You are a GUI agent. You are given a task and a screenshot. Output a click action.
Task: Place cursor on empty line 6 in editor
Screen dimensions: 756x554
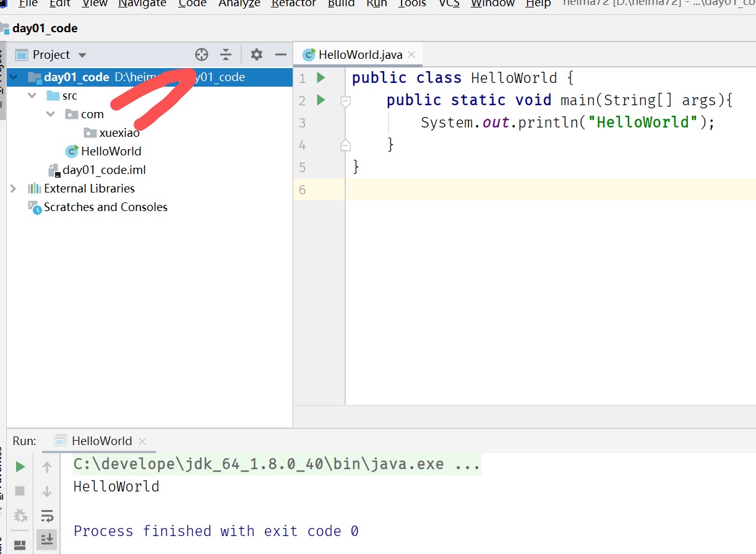coord(551,189)
